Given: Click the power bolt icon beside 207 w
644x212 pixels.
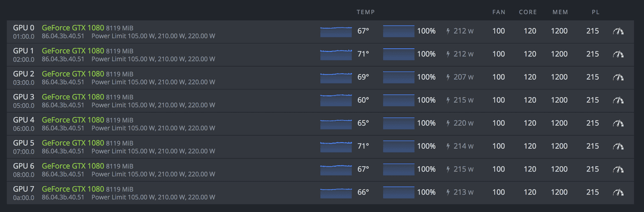Looking at the screenshot, I should (x=448, y=77).
